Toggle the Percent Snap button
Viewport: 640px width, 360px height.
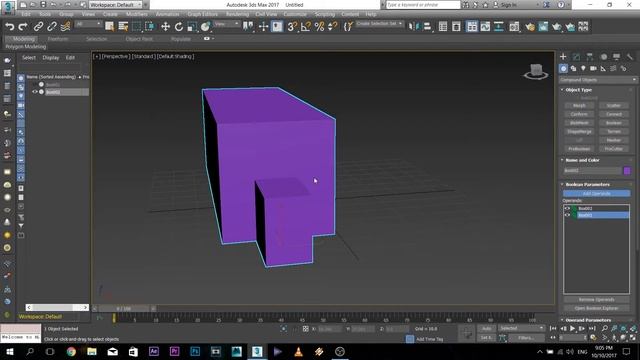pyautogui.click(x=319, y=27)
